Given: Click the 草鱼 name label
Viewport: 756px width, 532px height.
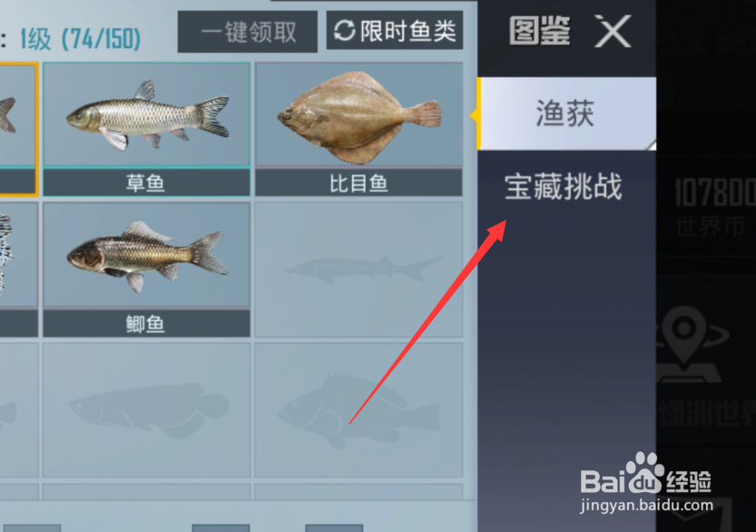Looking at the screenshot, I should click(x=145, y=183).
